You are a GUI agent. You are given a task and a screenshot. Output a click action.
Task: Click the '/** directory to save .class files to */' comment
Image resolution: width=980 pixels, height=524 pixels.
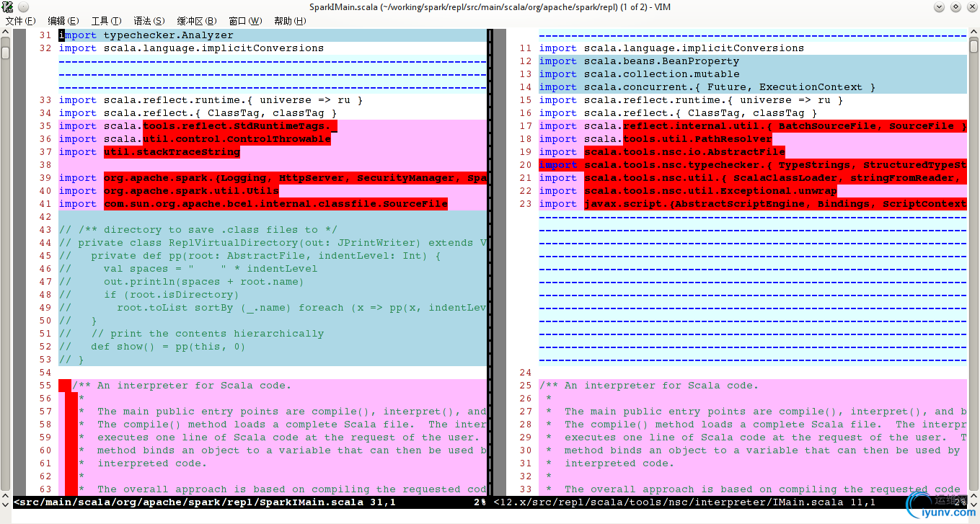[198, 230]
